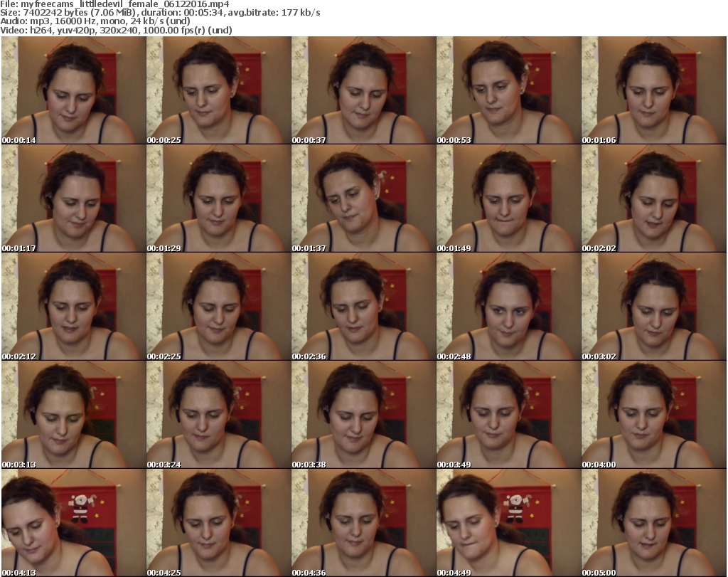The height and width of the screenshot is (577, 728).
Task: Click the thumbnail marked 00:02:25
Action: point(218,307)
